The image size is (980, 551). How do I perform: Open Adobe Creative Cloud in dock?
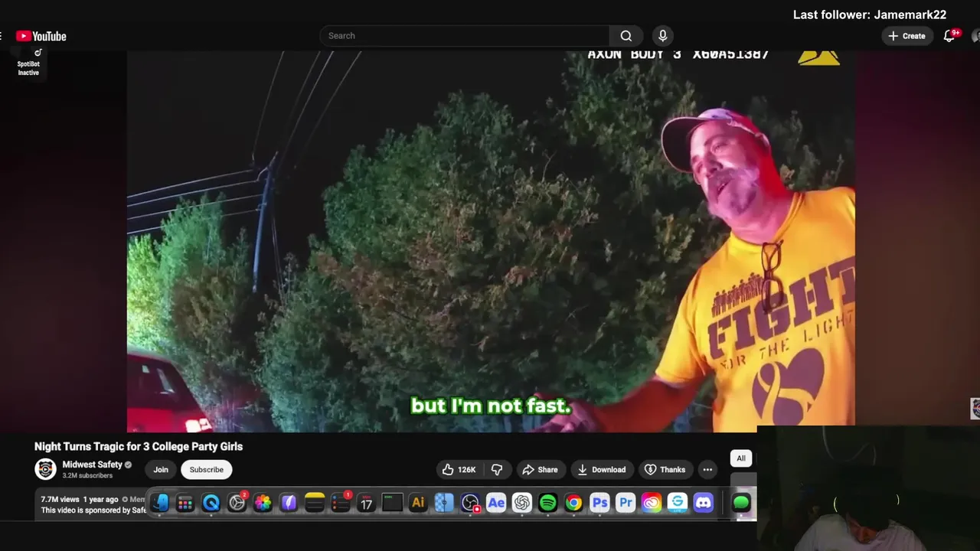(x=652, y=503)
